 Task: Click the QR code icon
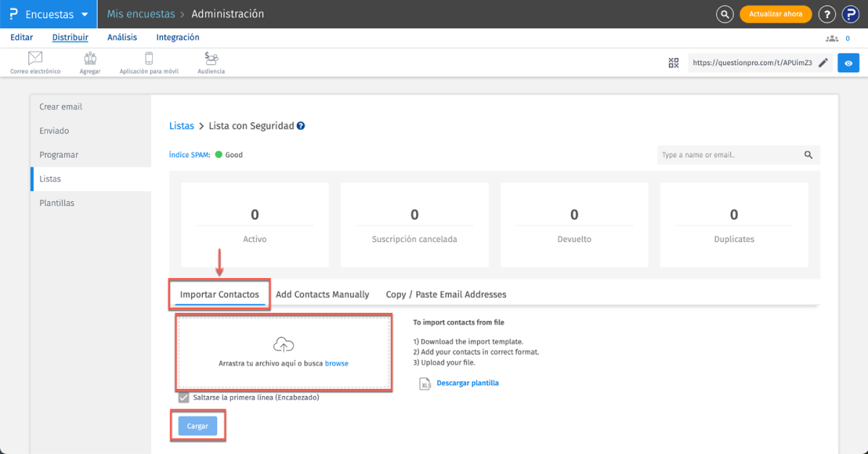coord(673,63)
